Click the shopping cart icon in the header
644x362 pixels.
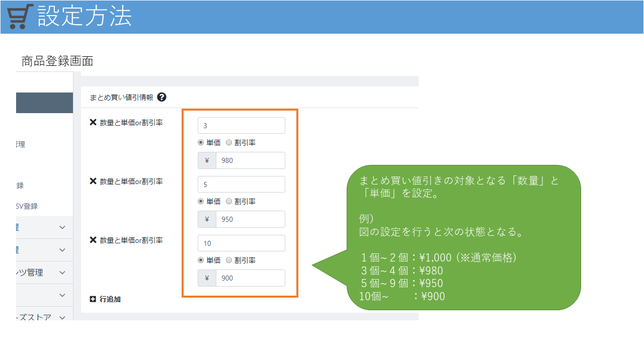point(21,17)
